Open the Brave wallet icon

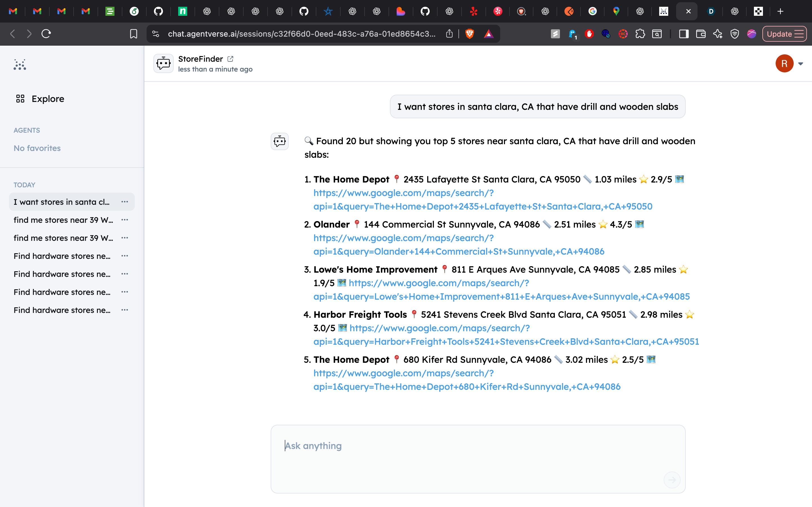pyautogui.click(x=701, y=34)
